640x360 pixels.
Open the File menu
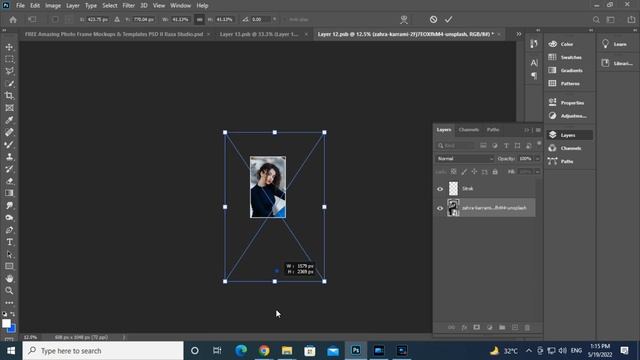tap(20, 5)
